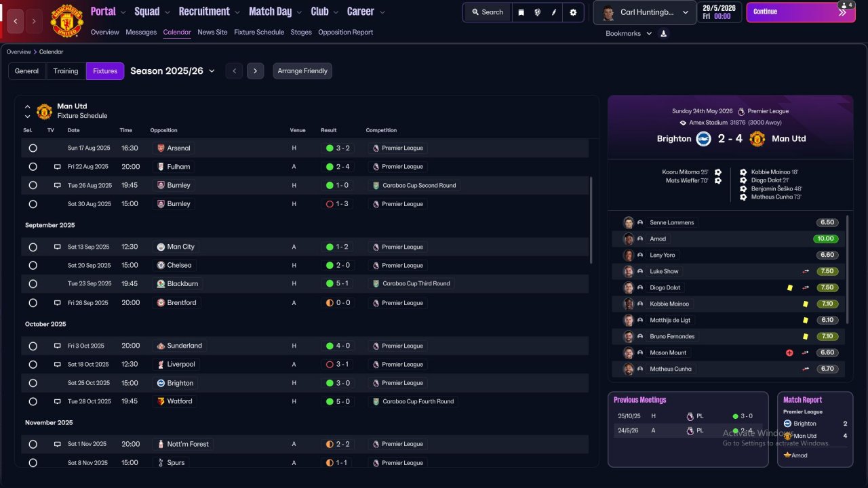The image size is (868, 488).
Task: Click goal icon beside Kaoru Mitoma 25'
Action: 718,172
